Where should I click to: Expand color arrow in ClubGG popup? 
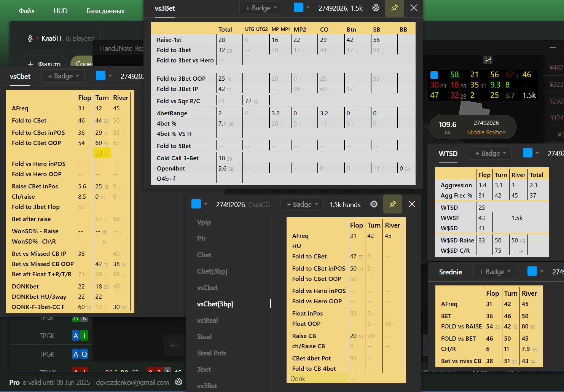[x=206, y=204]
